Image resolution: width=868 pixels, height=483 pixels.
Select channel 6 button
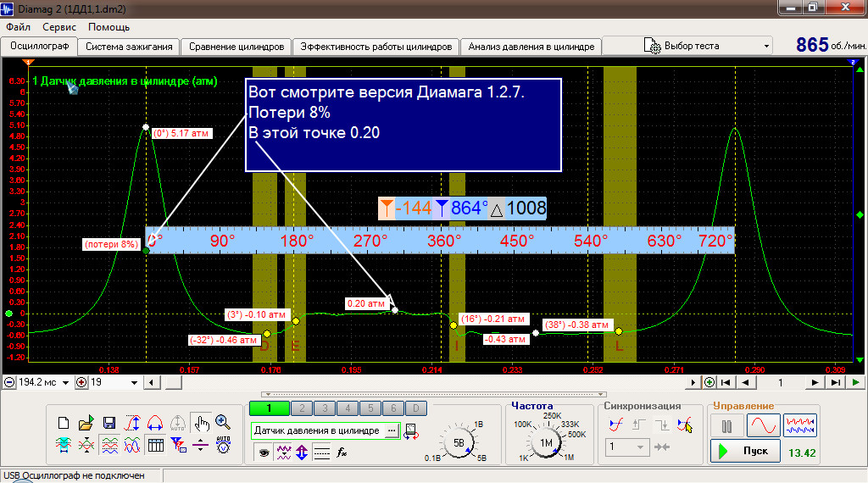coord(393,408)
